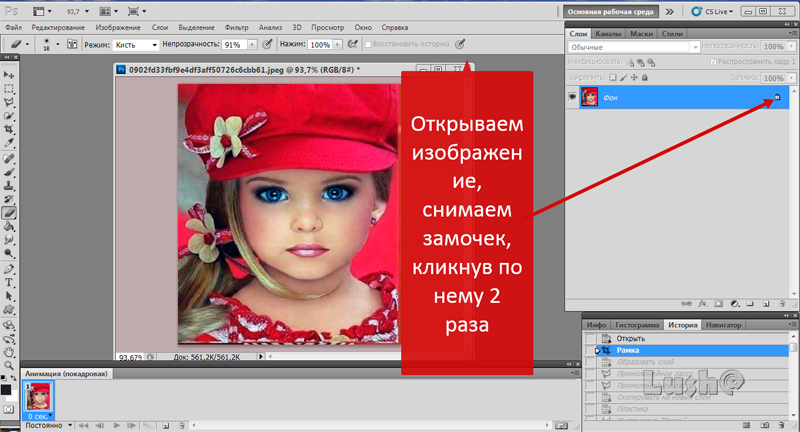This screenshot has height=432, width=800.
Task: Toggle lock position icon
Action: [x=634, y=78]
